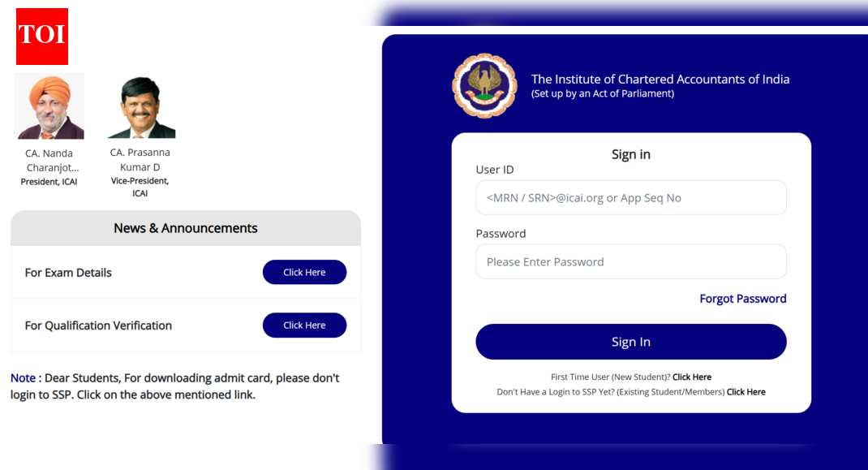Click 'For Exam Details' label text

click(x=68, y=272)
